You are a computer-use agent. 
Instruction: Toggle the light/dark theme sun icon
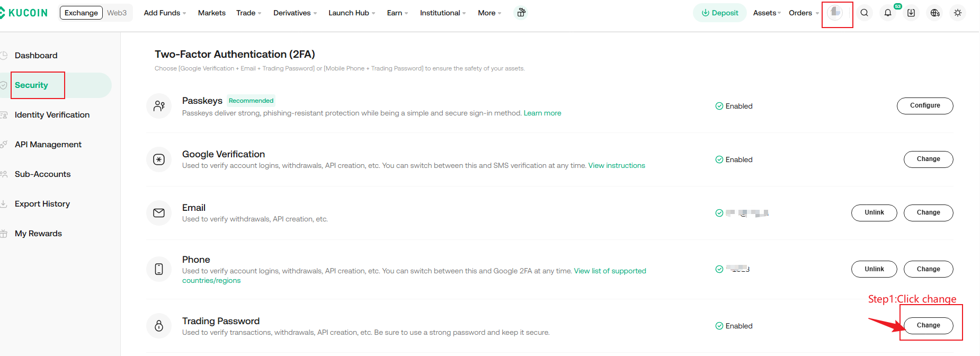pyautogui.click(x=958, y=13)
